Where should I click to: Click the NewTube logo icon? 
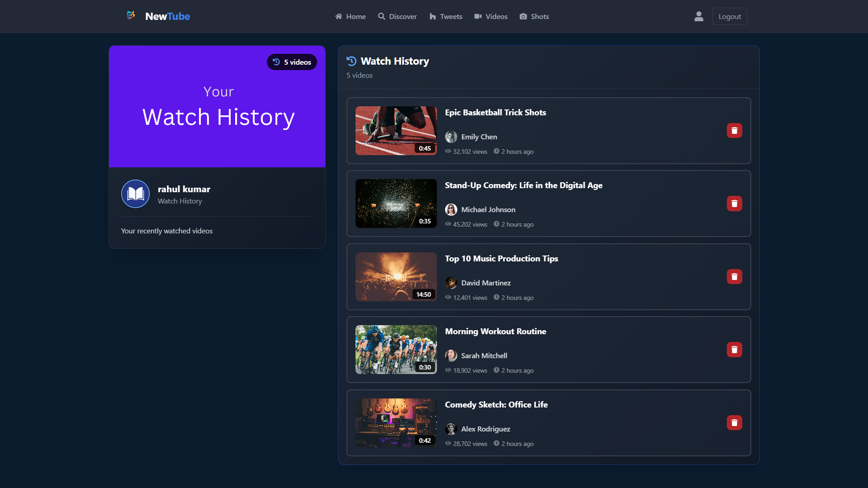(x=131, y=16)
